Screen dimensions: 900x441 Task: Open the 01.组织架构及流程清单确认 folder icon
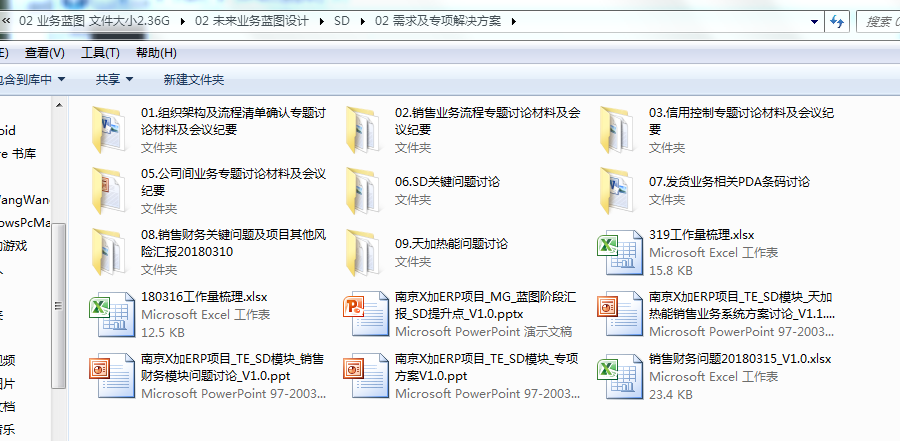(x=110, y=129)
